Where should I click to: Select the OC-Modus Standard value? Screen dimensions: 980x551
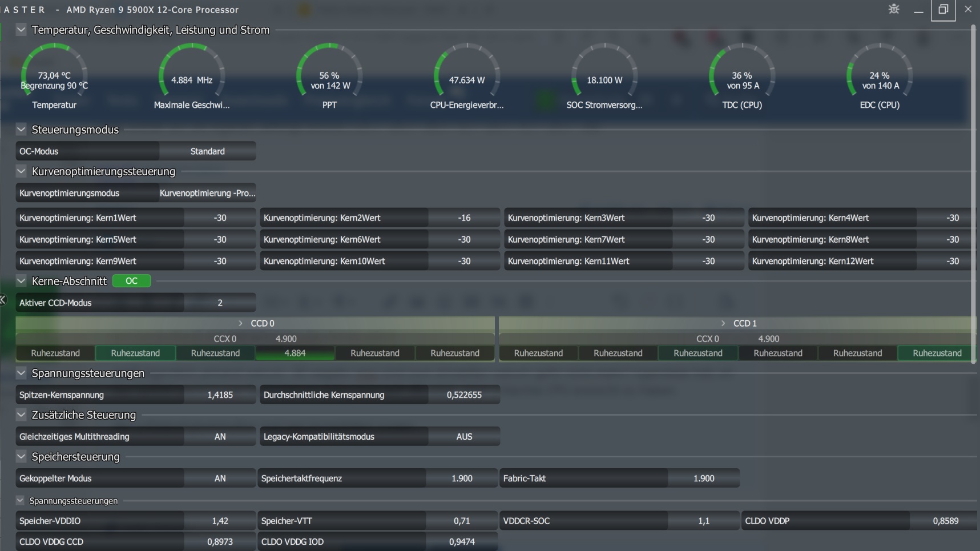click(207, 151)
